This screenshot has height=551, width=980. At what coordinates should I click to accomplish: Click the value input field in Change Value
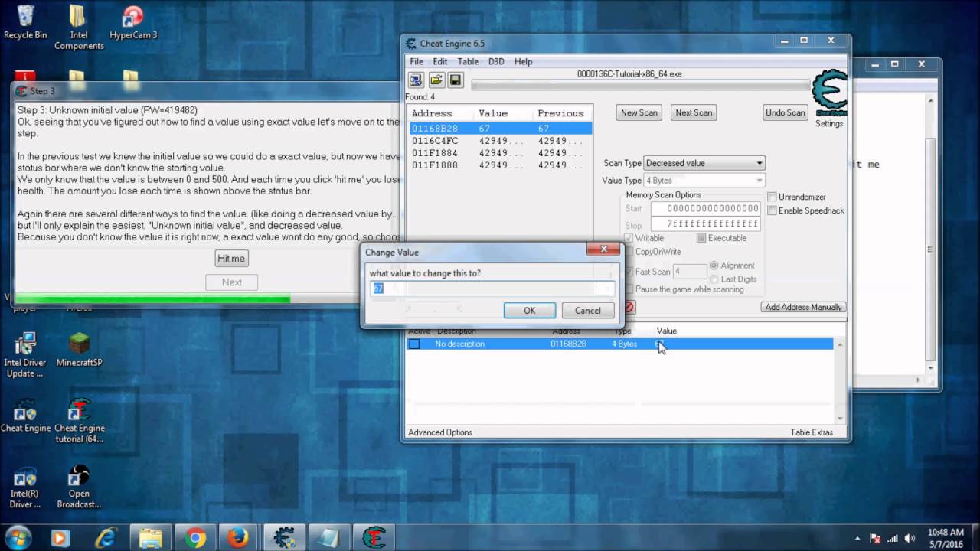(x=492, y=289)
